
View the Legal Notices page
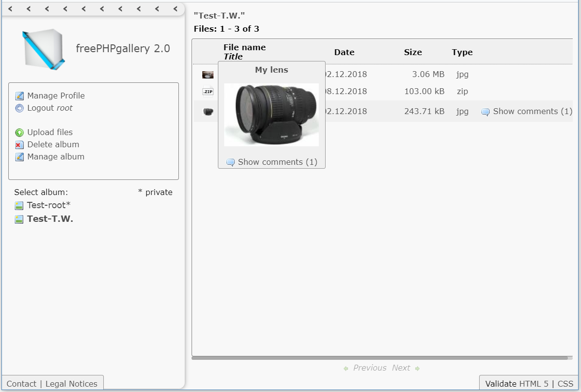(x=71, y=384)
